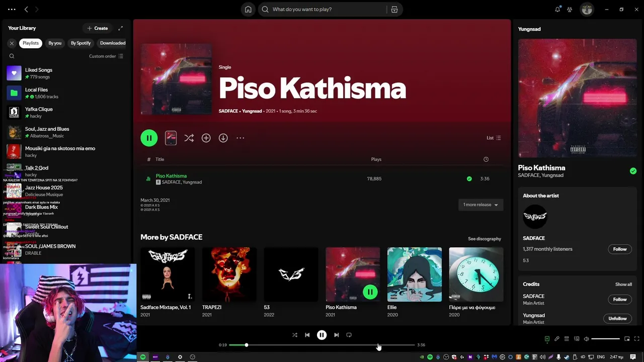Screen dimensions: 644x362
Task: Open Connect to a device icon
Action: click(x=577, y=339)
